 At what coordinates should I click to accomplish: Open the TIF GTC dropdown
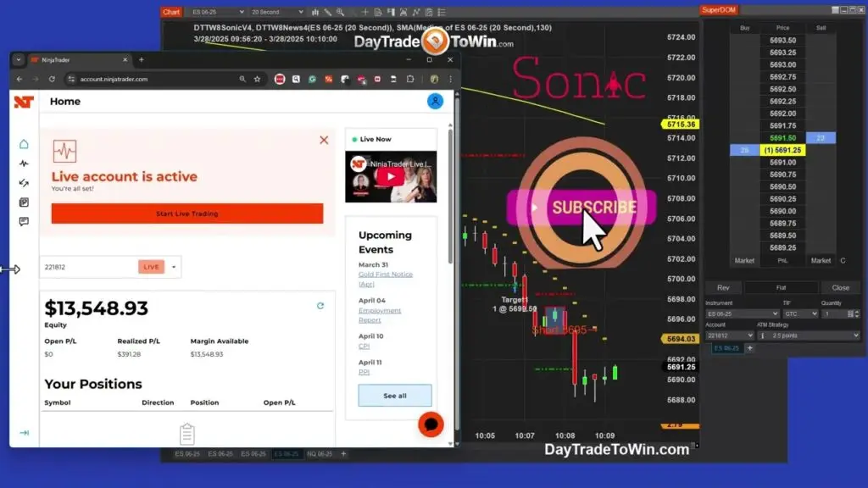click(800, 313)
